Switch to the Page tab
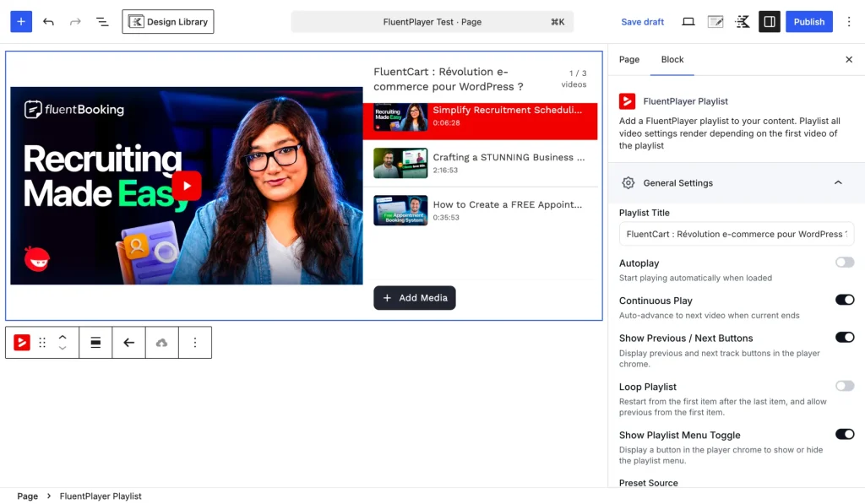 click(628, 60)
